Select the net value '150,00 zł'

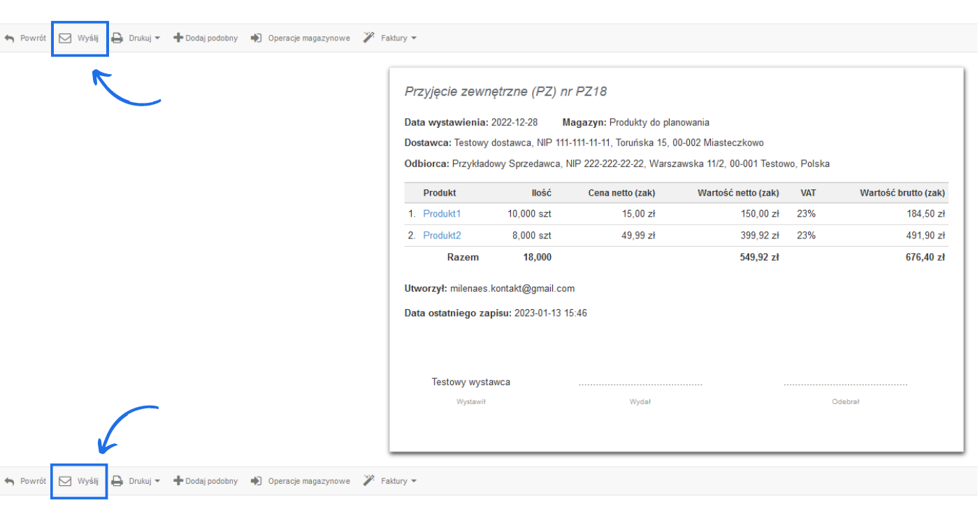760,214
